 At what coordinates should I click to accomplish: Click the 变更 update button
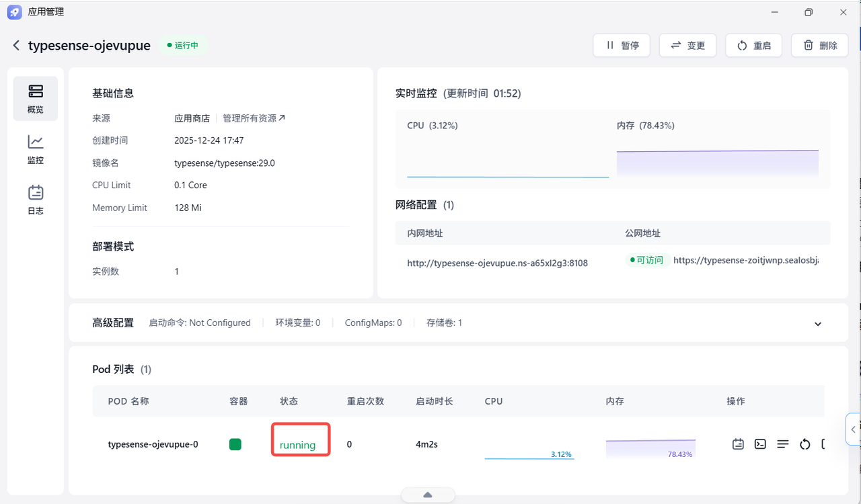click(687, 46)
